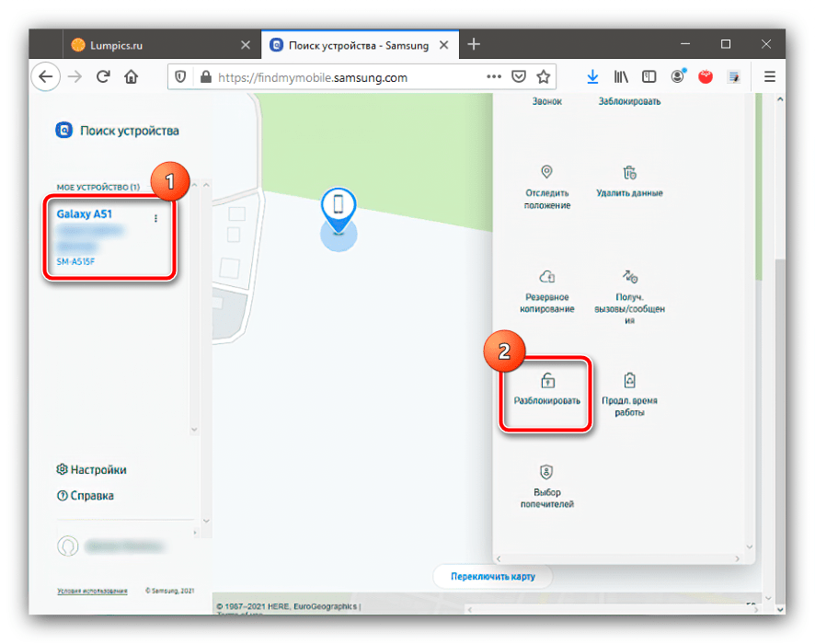This screenshot has height=644, width=815.
Task: Open Выбор попечителей guardians option
Action: tap(546, 473)
